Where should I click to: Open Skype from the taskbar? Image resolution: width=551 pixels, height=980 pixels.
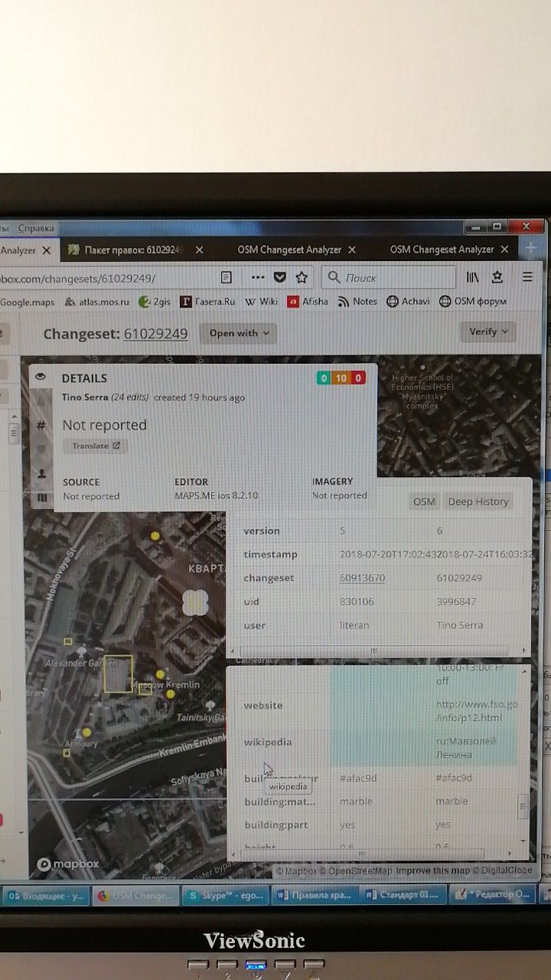227,894
